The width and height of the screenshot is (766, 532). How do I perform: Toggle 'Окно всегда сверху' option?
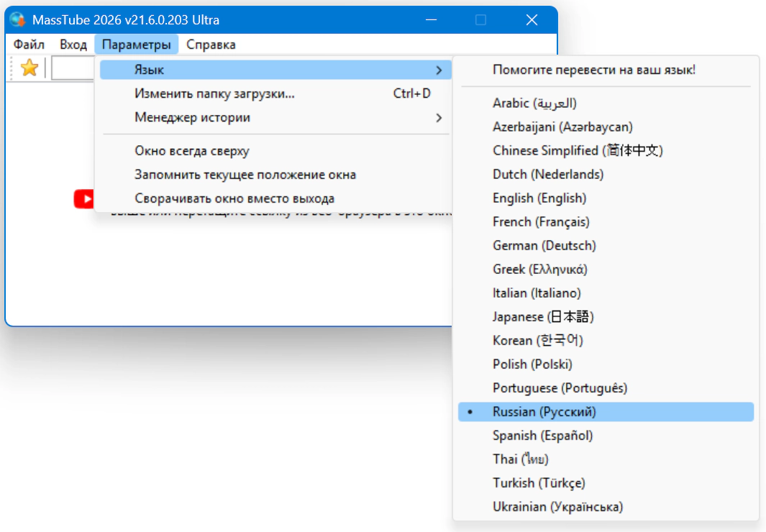click(x=192, y=151)
